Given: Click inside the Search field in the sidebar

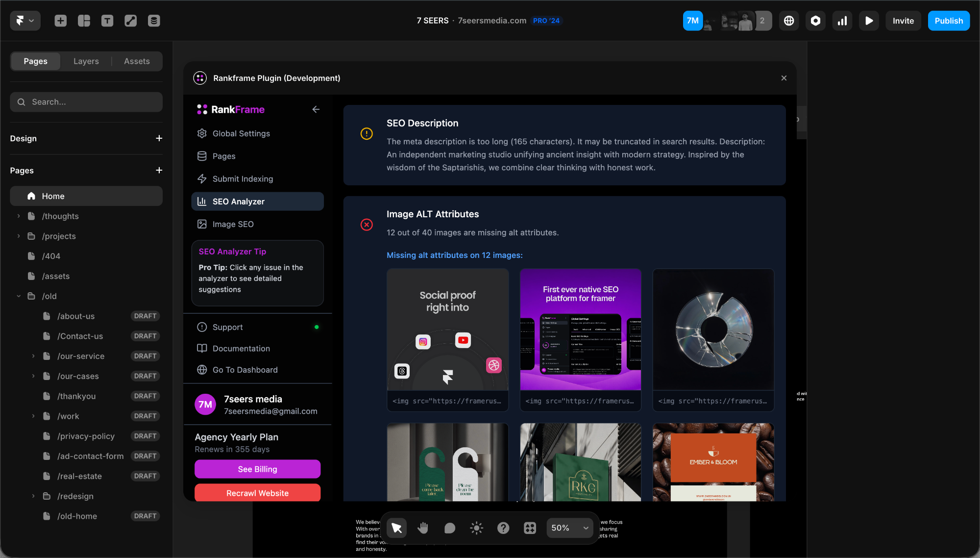Looking at the screenshot, I should coord(86,102).
